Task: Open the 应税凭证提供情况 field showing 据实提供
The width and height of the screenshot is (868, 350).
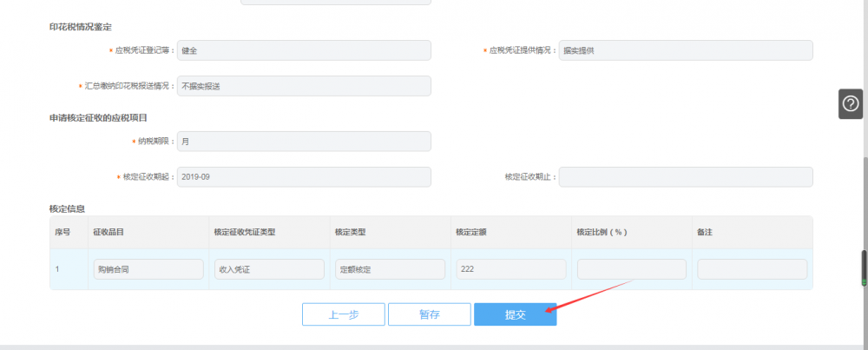Action: tap(686, 50)
